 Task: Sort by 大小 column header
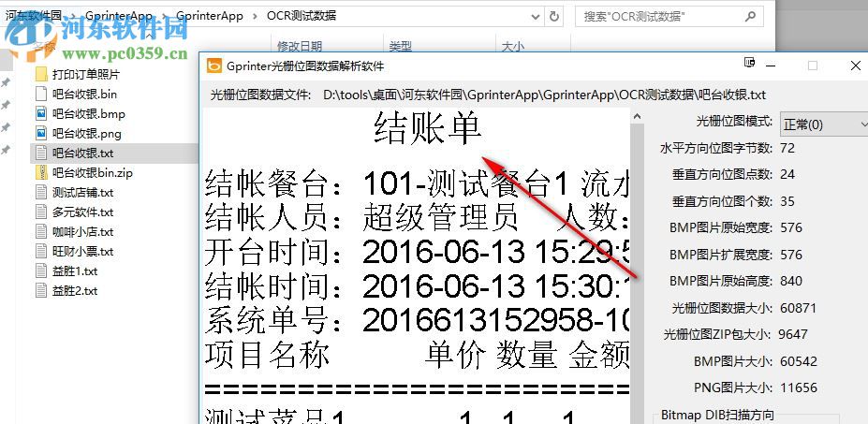click(x=512, y=47)
